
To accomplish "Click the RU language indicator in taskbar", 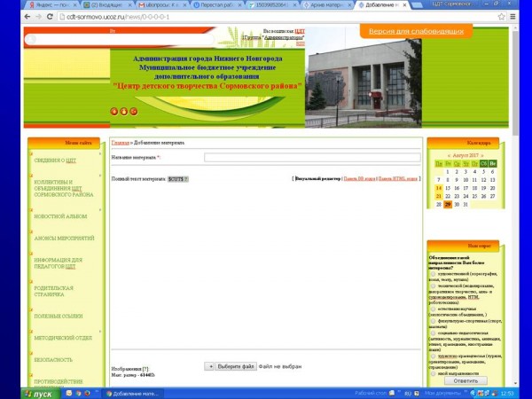I will tap(408, 394).
